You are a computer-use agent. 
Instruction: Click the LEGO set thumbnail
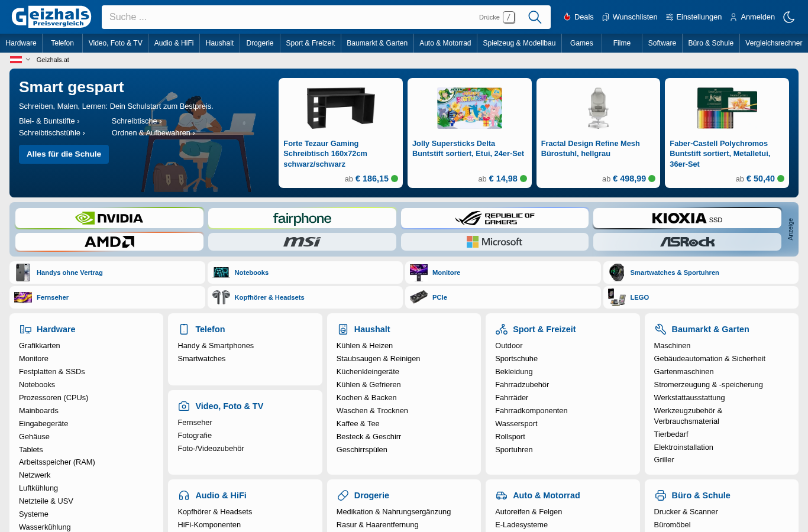(x=617, y=297)
